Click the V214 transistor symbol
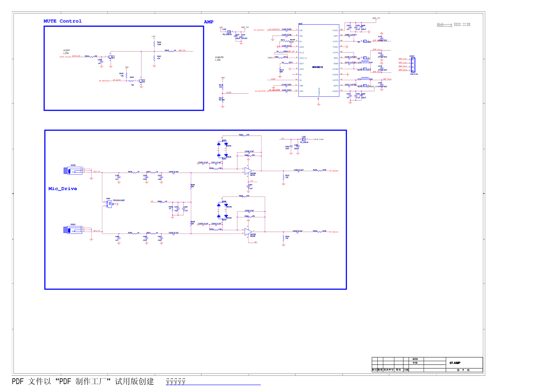 tap(109, 57)
